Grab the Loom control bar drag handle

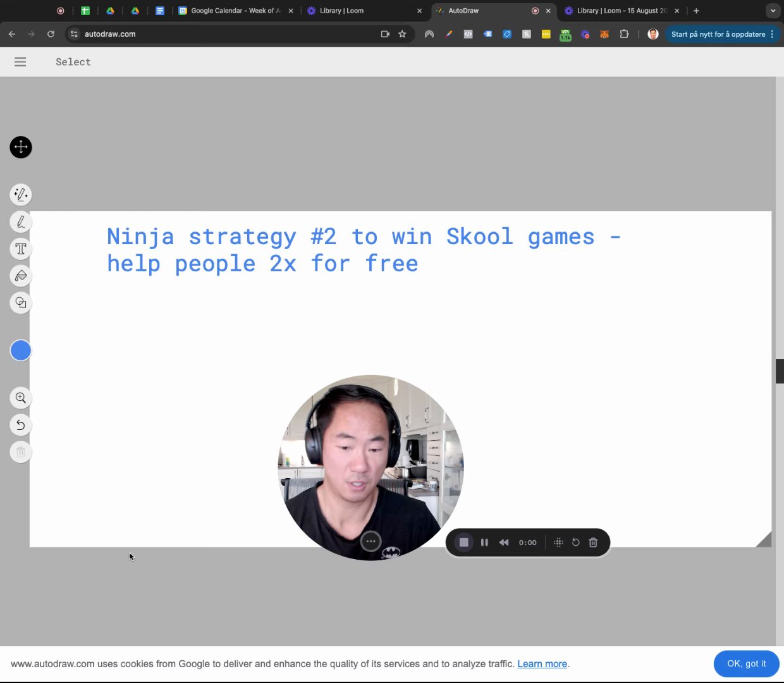(x=558, y=543)
